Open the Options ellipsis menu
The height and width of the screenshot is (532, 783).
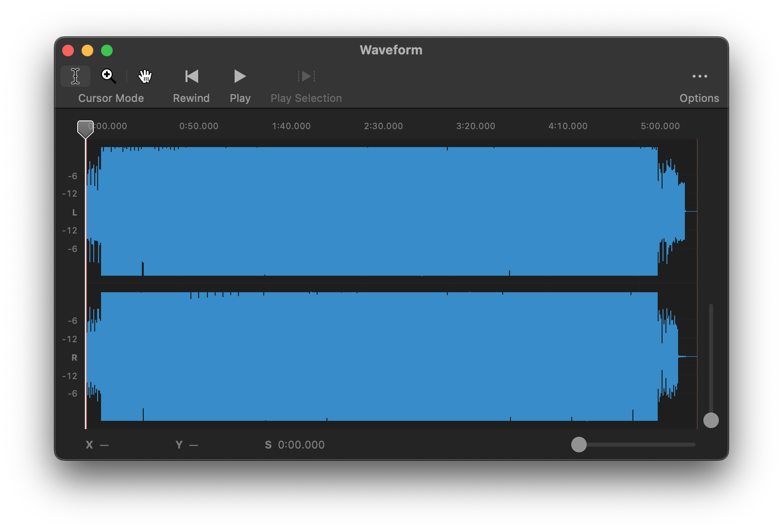click(x=699, y=76)
